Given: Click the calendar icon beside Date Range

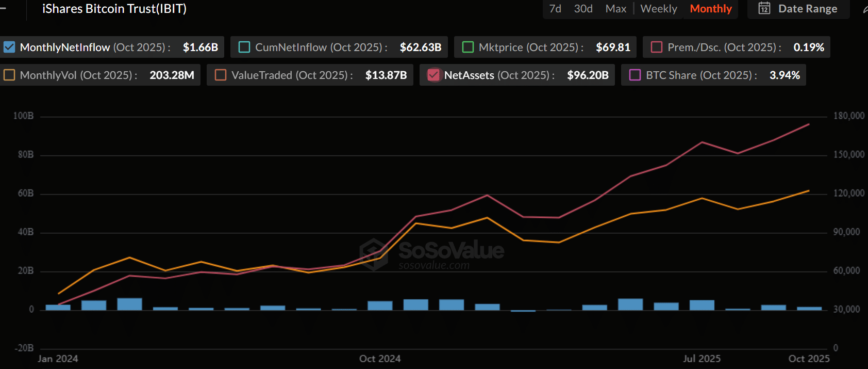Looking at the screenshot, I should (x=764, y=9).
